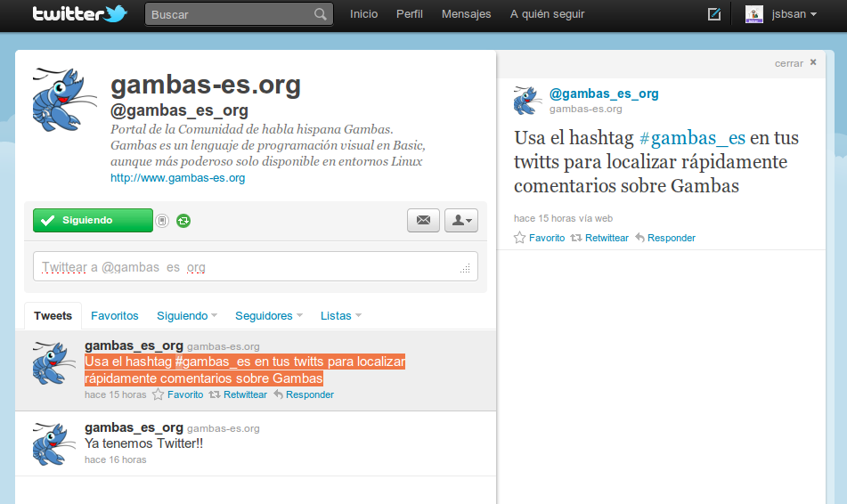This screenshot has height=504, width=847.
Task: Toggle the green retweets visibility icon
Action: (x=183, y=221)
